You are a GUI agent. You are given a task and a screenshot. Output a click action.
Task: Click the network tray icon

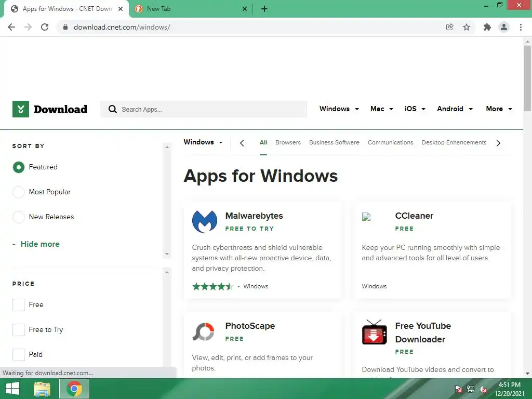click(471, 389)
